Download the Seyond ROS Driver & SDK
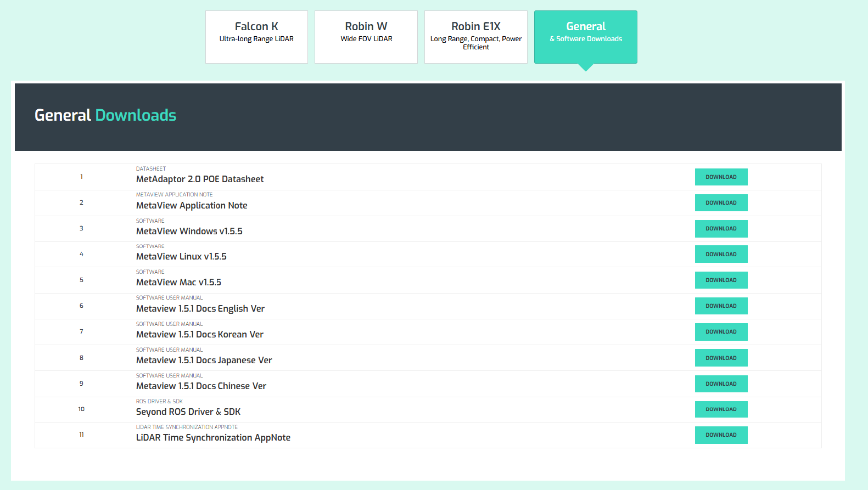The height and width of the screenshot is (490, 868). click(721, 409)
